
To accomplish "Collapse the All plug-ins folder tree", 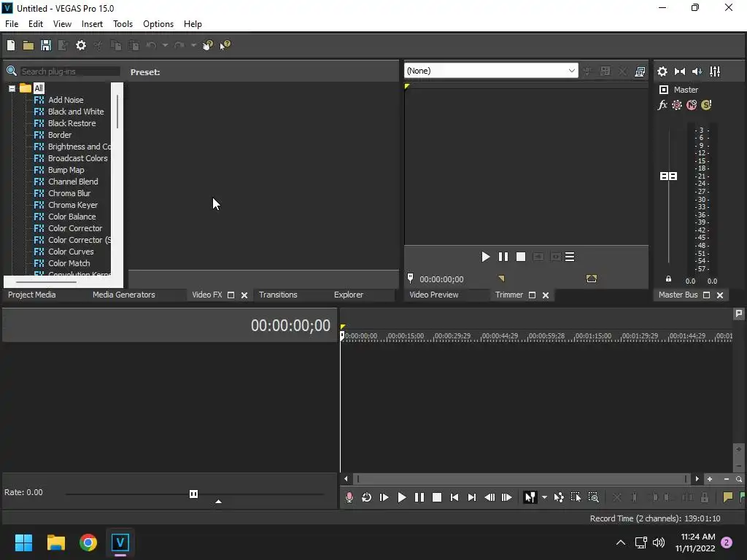I will 12,88.
